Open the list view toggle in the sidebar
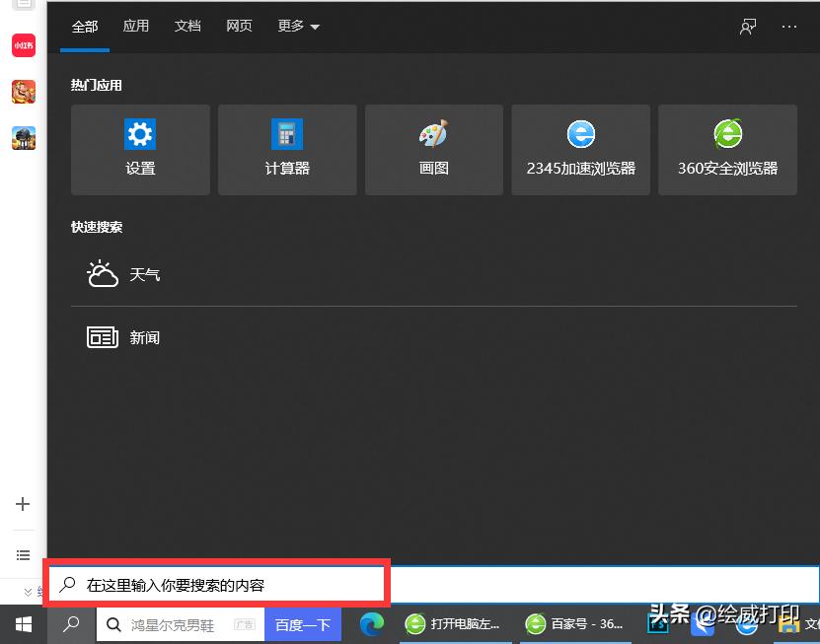Image resolution: width=820 pixels, height=644 pixels. [23, 555]
